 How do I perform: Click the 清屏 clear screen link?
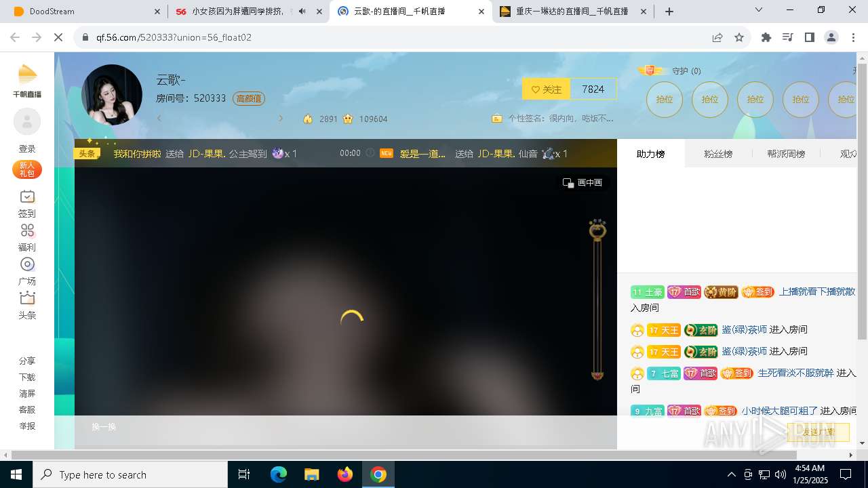[27, 394]
